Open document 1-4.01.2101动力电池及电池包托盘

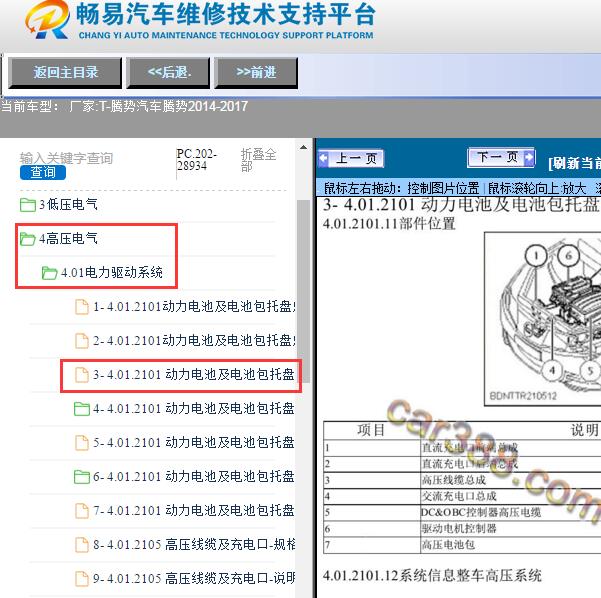194,307
